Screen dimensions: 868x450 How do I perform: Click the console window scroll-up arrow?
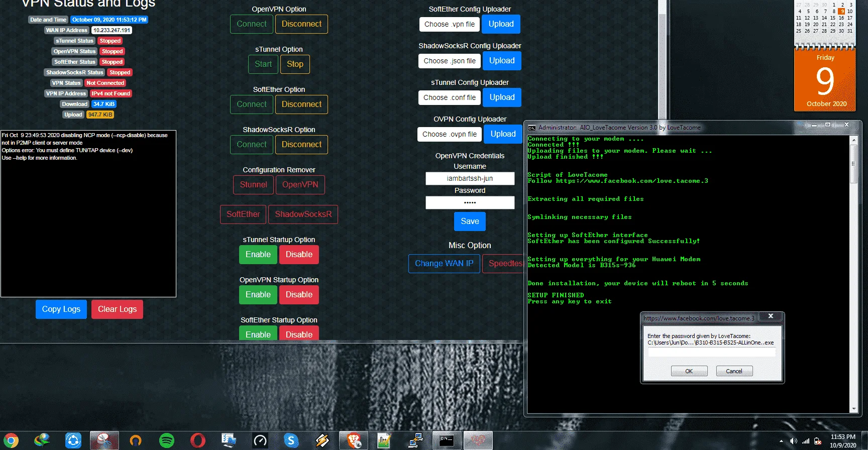point(853,139)
